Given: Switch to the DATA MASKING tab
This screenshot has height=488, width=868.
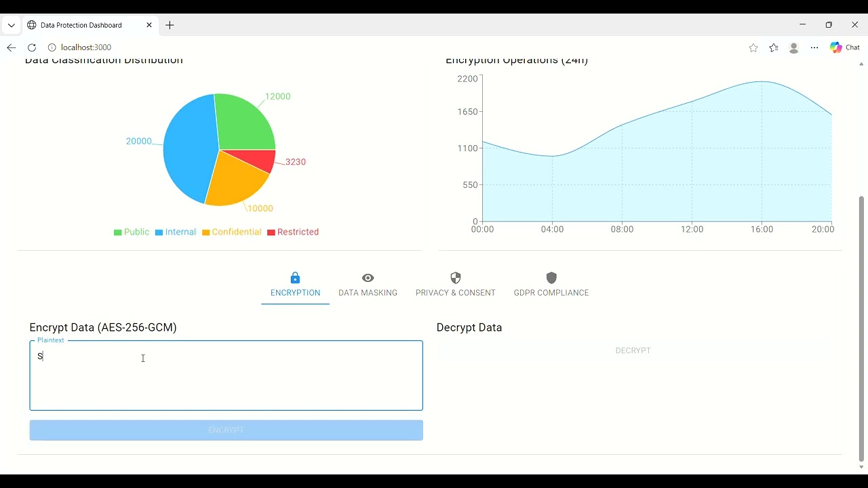Looking at the screenshot, I should tap(368, 285).
